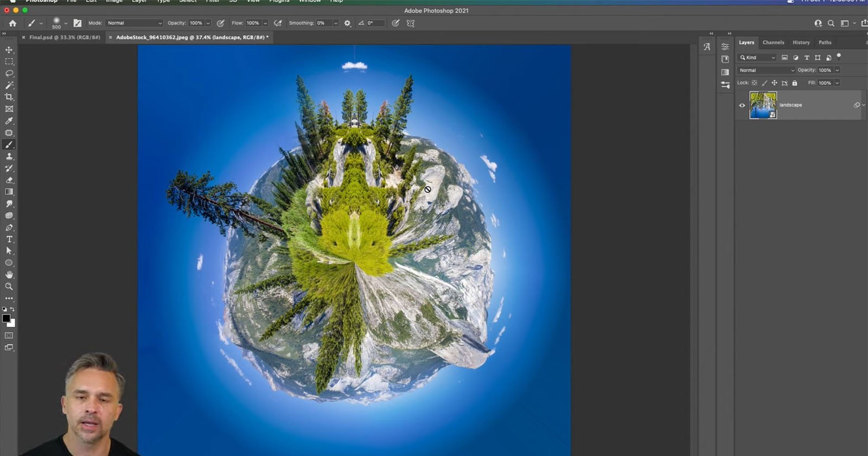868x456 pixels.
Task: Switch to the History tab
Action: [801, 42]
